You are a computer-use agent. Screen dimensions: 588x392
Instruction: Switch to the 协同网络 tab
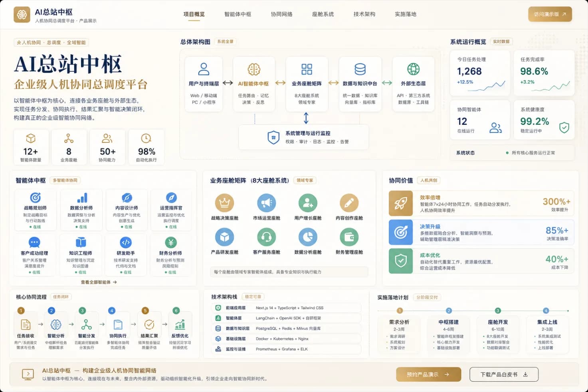[281, 14]
